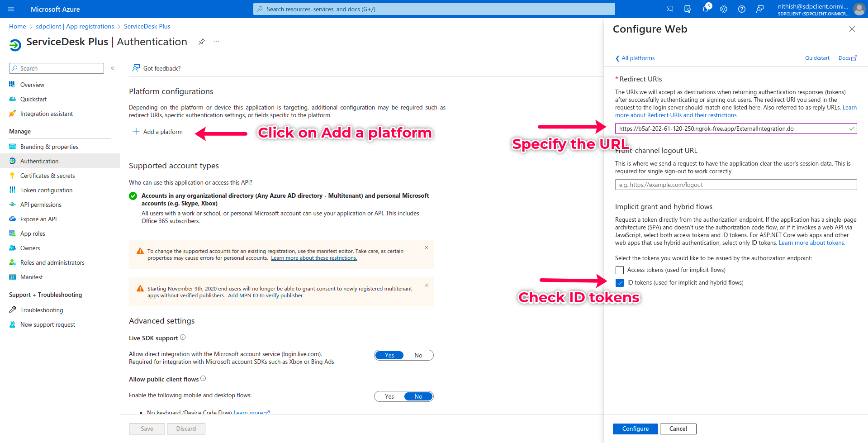868x443 pixels.
Task: Enable Access tokens checkbox
Action: coord(620,270)
